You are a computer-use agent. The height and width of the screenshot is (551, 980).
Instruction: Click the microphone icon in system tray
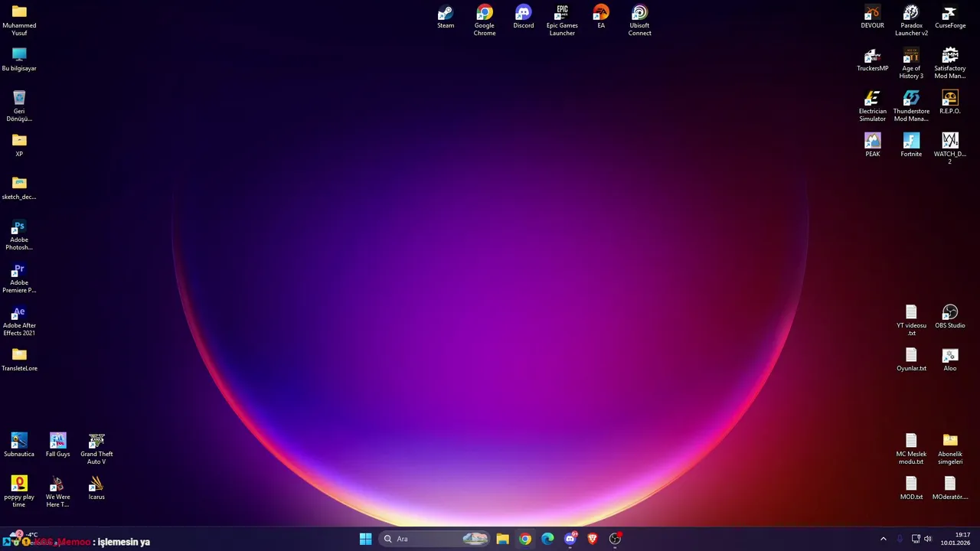click(x=900, y=539)
